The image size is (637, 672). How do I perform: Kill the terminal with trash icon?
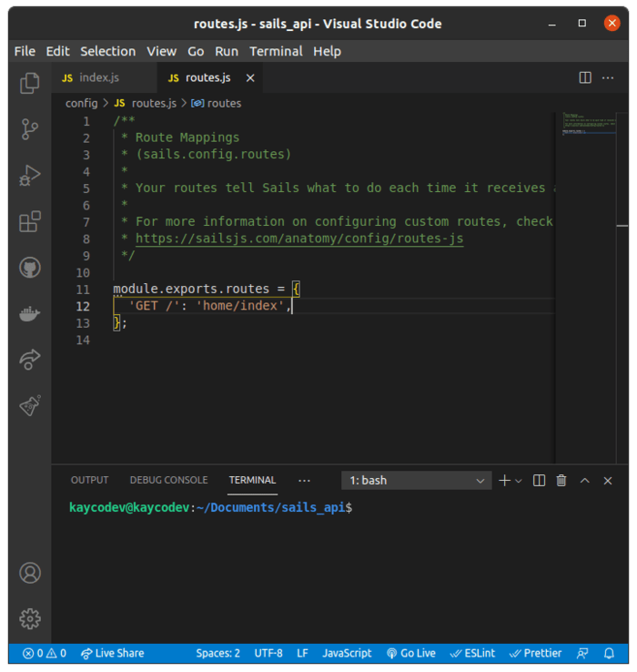[561, 481]
